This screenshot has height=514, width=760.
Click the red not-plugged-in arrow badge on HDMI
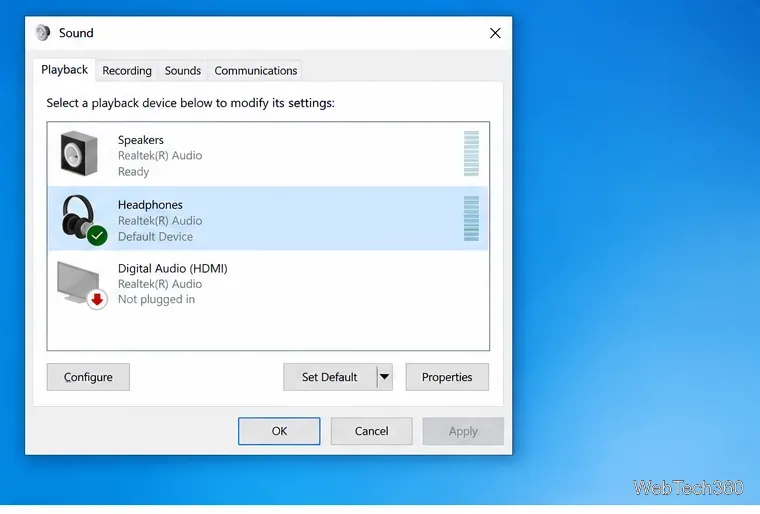(x=97, y=299)
